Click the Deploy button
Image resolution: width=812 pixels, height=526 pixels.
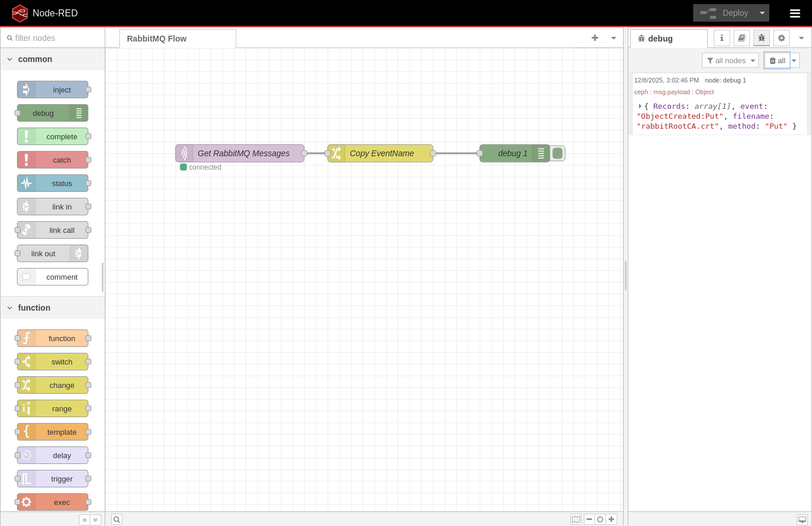[724, 13]
